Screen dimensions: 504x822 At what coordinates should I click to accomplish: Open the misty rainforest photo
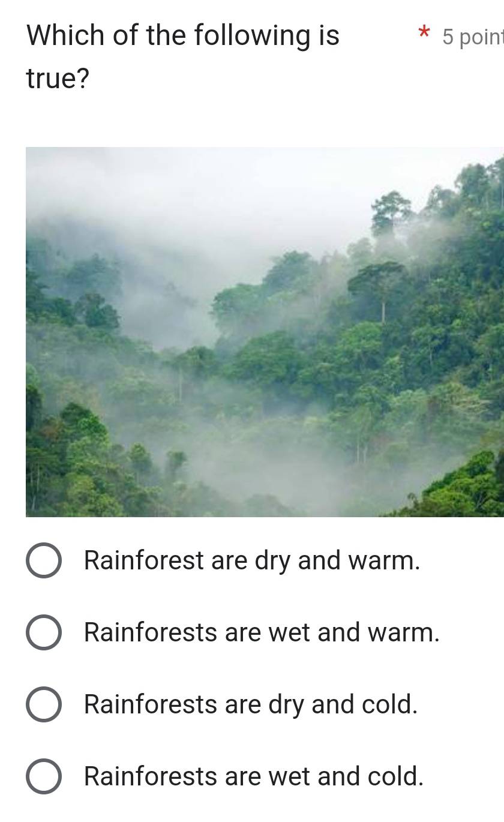point(264,331)
